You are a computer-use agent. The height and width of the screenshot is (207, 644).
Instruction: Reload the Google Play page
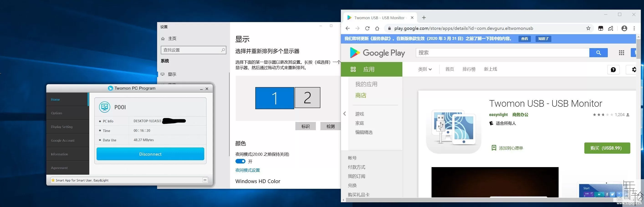[367, 28]
